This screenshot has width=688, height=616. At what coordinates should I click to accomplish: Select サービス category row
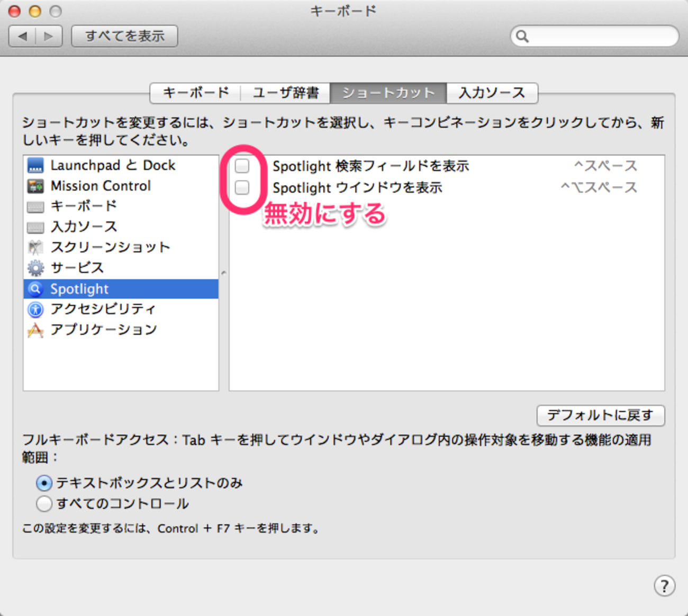click(x=121, y=268)
